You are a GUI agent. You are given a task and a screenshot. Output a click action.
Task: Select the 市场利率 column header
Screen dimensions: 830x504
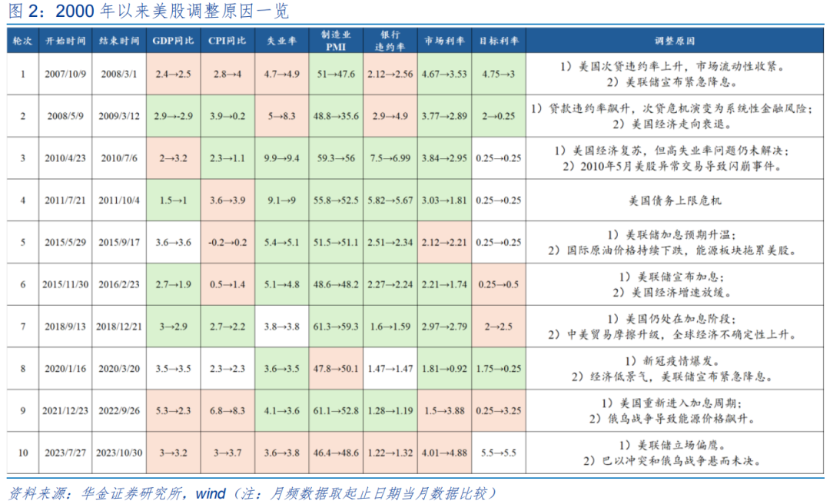(x=445, y=41)
